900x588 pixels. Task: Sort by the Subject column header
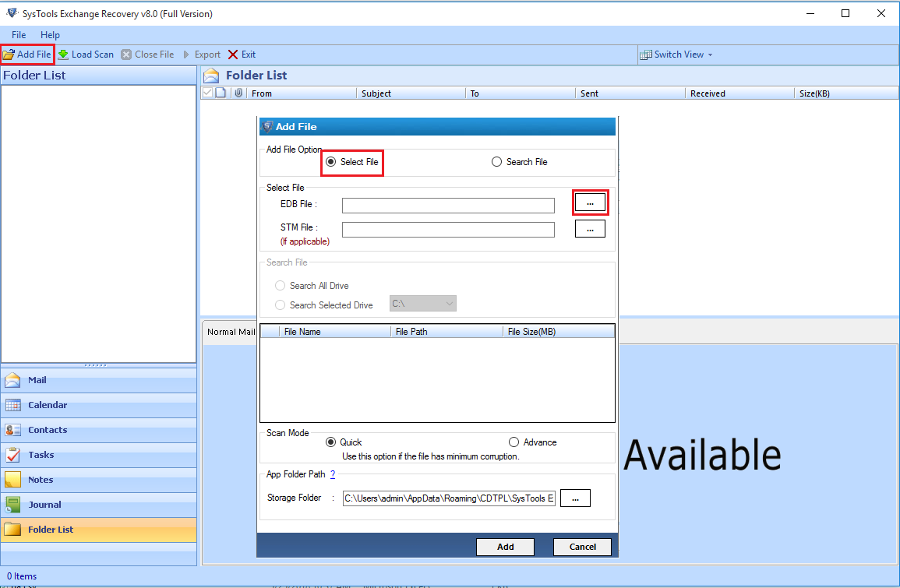point(411,93)
